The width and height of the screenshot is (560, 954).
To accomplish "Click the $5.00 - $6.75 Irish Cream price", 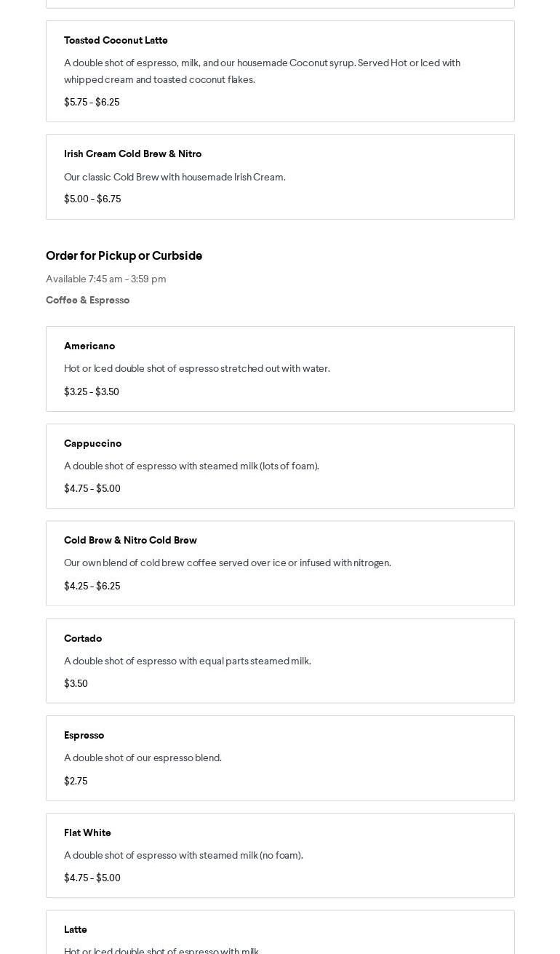I will 92,199.
